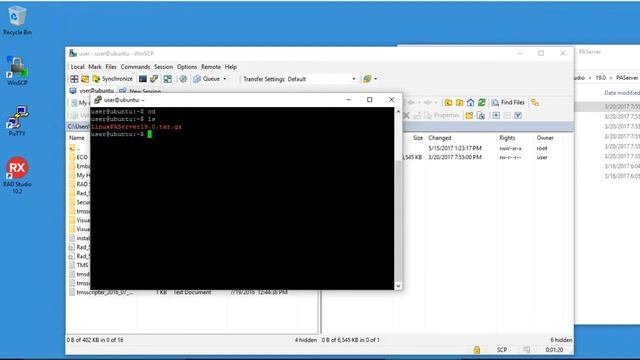Screen dimensions: 640x360
Task: Expand the arrow next to transfer preset icon
Action: (x=376, y=79)
